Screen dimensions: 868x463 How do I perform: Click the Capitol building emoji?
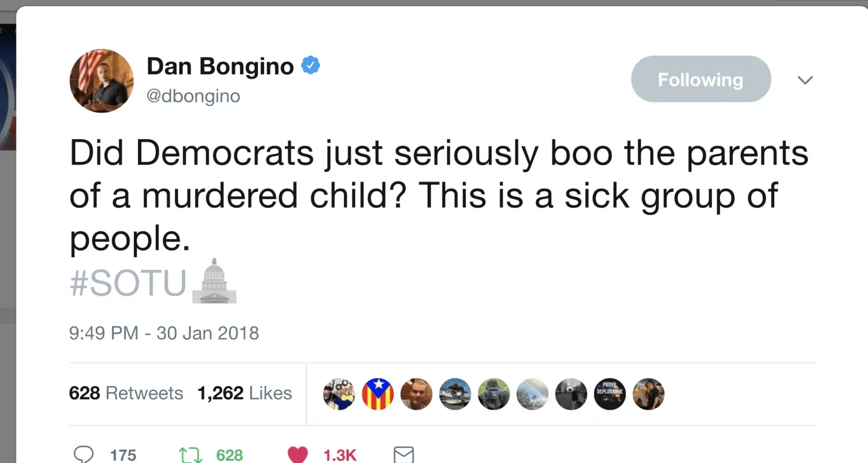pyautogui.click(x=214, y=281)
